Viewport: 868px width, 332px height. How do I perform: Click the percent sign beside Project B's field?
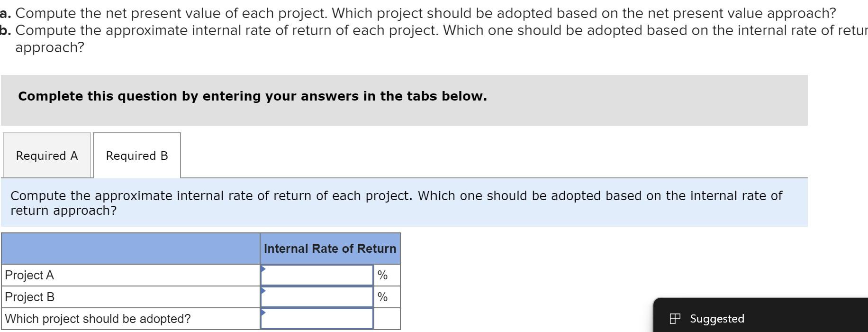[383, 297]
